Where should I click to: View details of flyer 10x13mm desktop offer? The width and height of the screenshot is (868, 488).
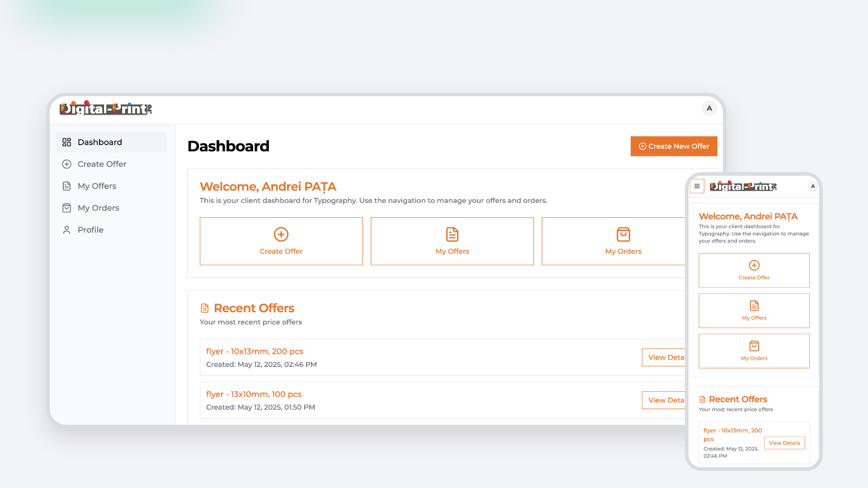pyautogui.click(x=664, y=357)
